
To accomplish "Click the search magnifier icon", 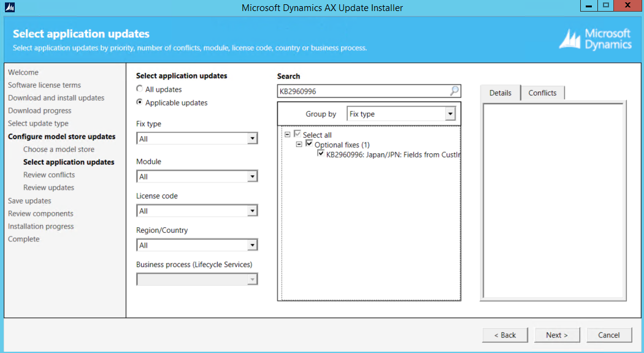I will [x=454, y=91].
